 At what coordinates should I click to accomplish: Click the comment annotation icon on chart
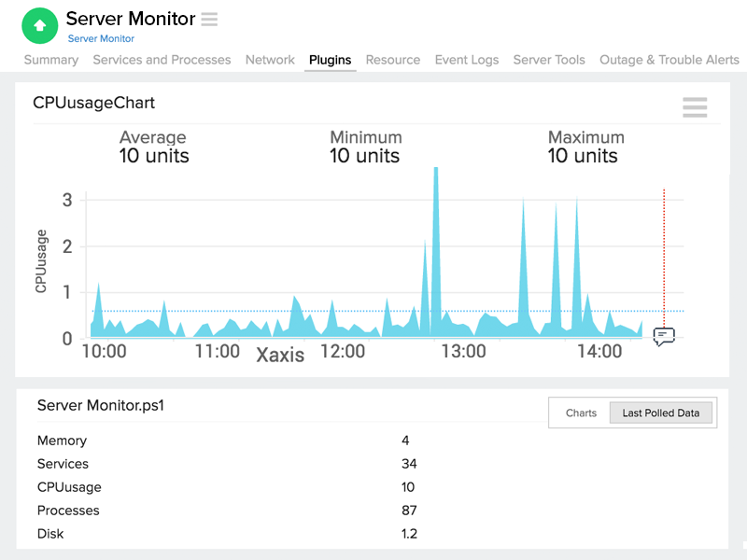(x=664, y=337)
